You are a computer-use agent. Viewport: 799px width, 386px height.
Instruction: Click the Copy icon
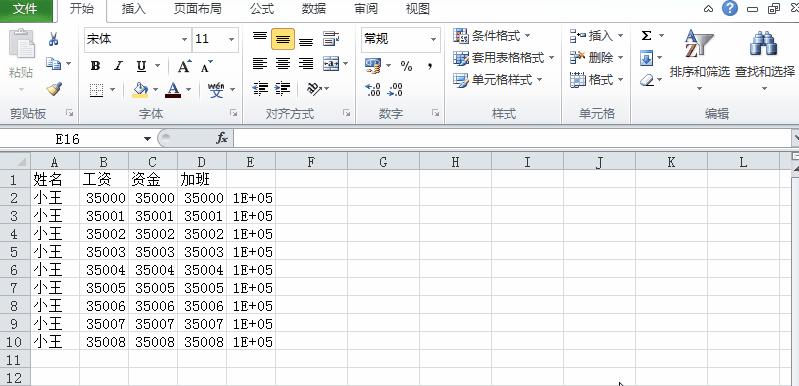point(54,64)
